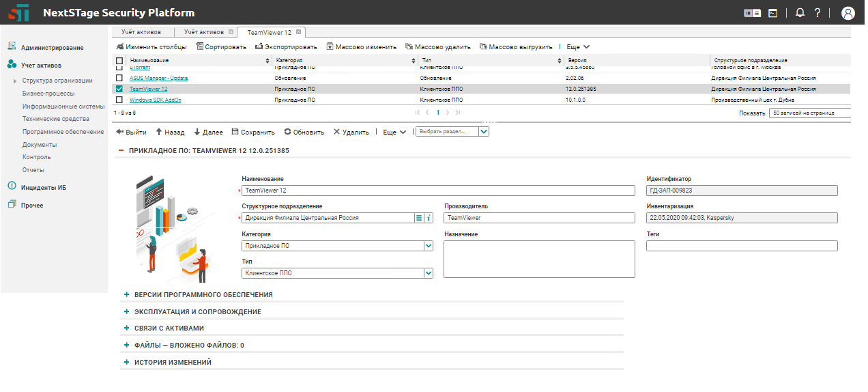Check the Windows SDK AddOn row checkbox
Image resolution: width=868 pixels, height=392 pixels.
(119, 100)
